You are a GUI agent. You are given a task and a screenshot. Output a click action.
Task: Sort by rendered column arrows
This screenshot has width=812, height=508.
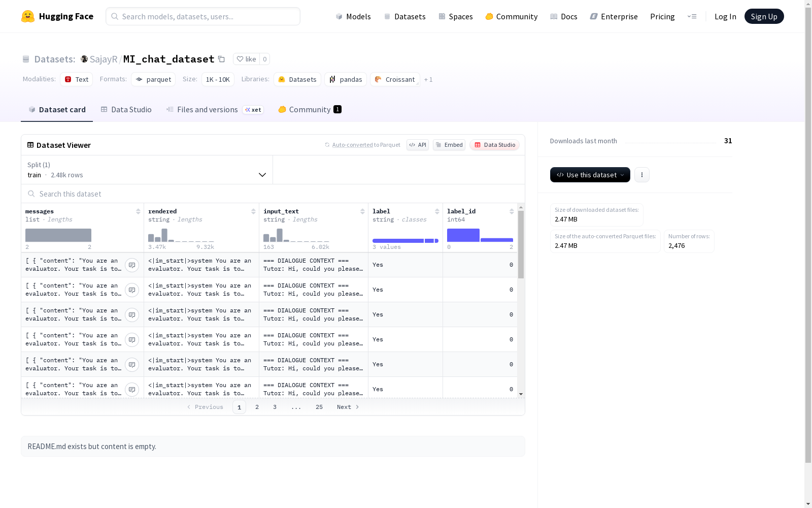253,211
